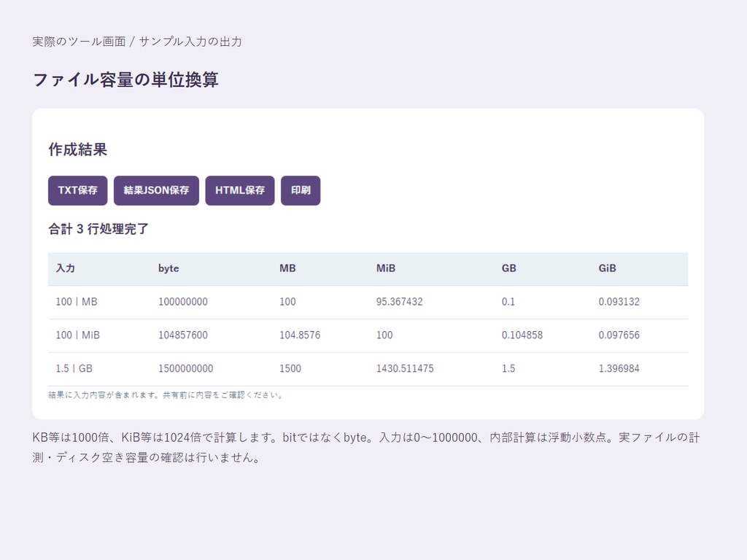
Task: Click the input cell "100 | MiB"
Action: tap(77, 335)
